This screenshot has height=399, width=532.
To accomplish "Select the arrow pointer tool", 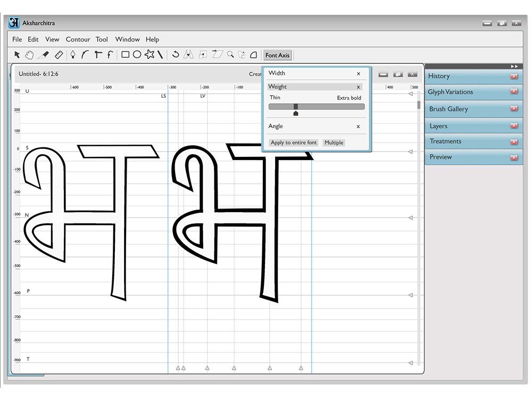I will [x=17, y=55].
